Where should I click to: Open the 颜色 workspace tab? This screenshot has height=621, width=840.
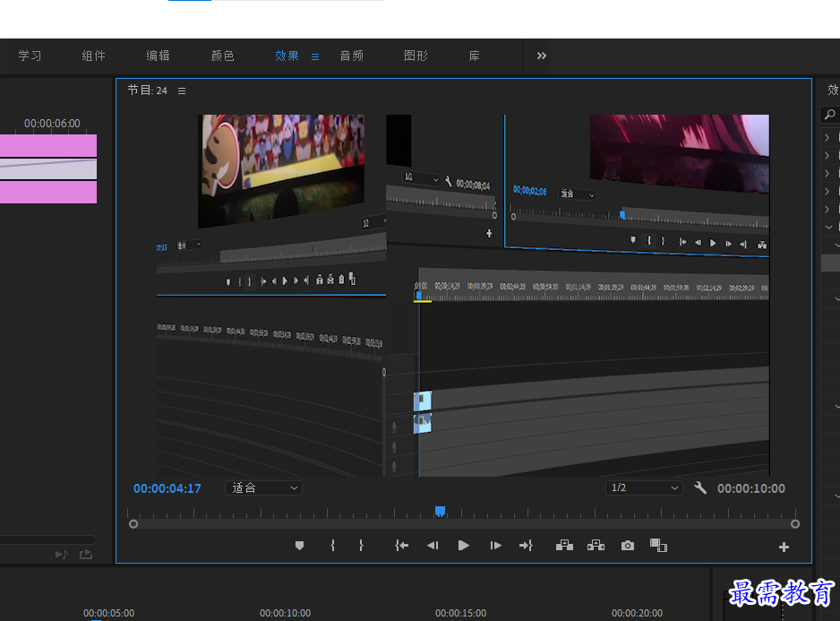pos(222,56)
